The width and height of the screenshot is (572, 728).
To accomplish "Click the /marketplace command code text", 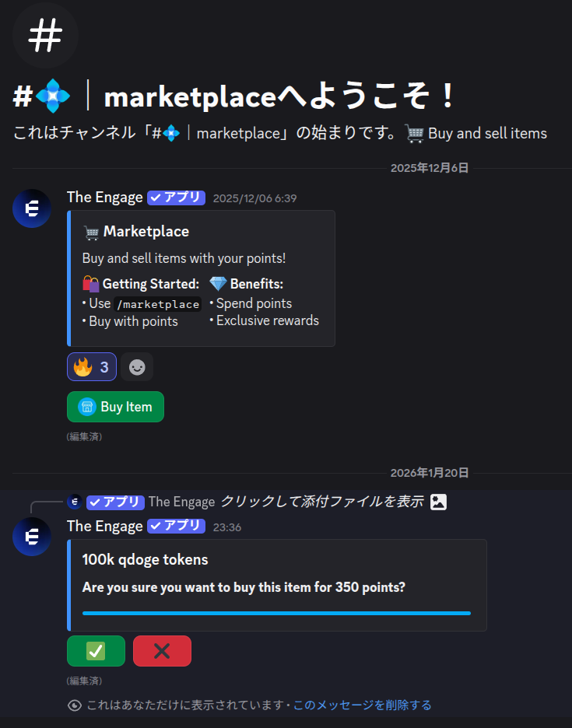I will pyautogui.click(x=158, y=304).
